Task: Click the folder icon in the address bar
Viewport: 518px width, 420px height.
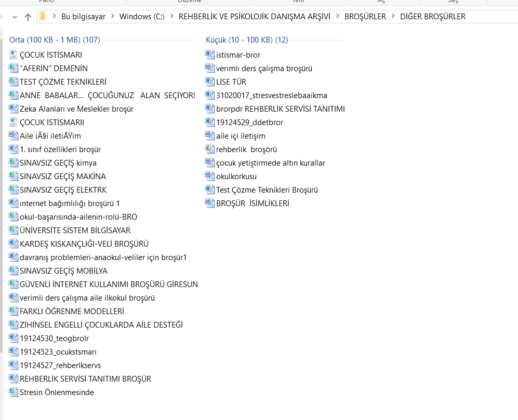Action: [43, 16]
